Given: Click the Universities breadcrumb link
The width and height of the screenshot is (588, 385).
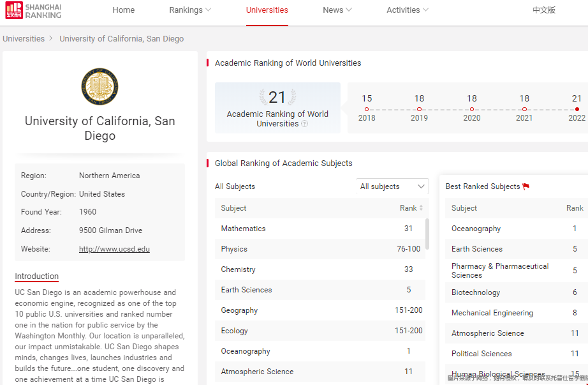Looking at the screenshot, I should pos(24,38).
